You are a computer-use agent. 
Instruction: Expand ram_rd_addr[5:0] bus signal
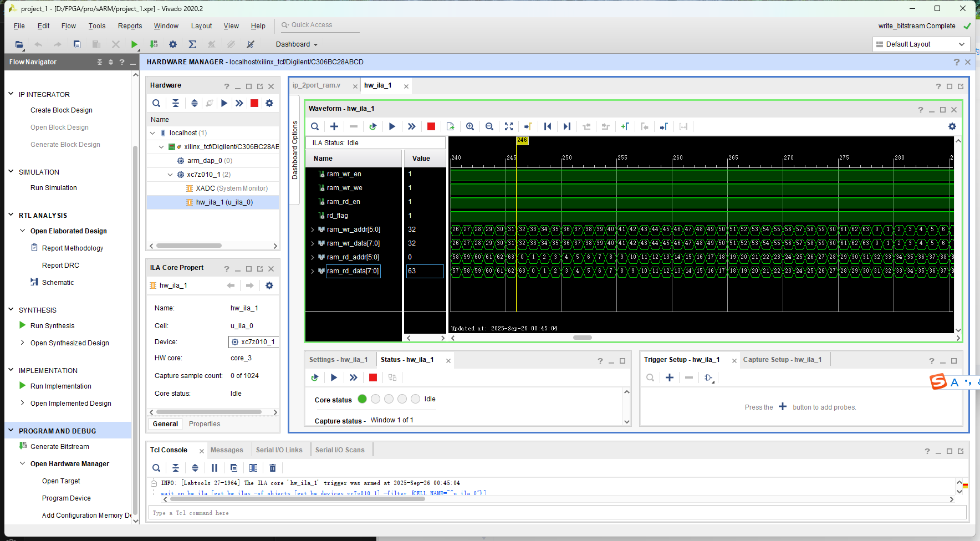coord(313,257)
